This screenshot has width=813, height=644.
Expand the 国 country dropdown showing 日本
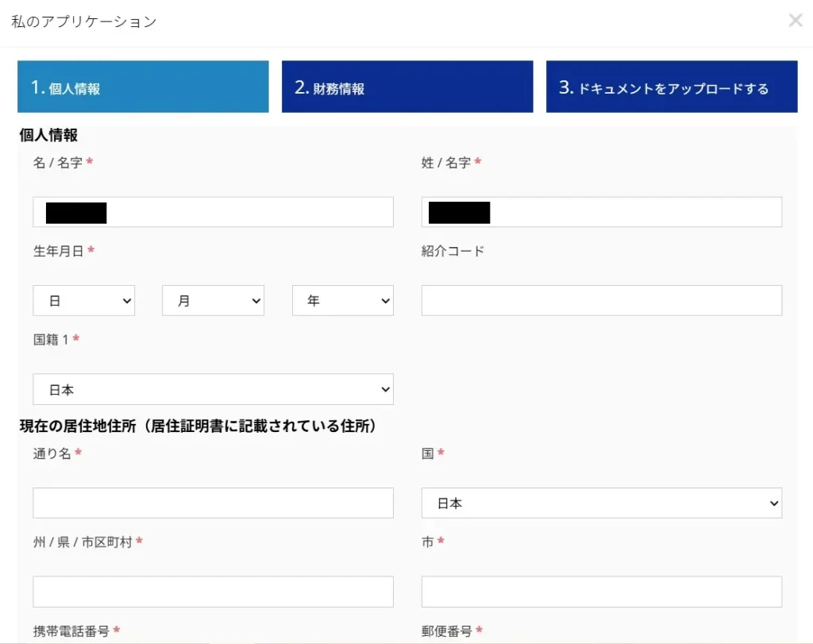click(x=601, y=503)
